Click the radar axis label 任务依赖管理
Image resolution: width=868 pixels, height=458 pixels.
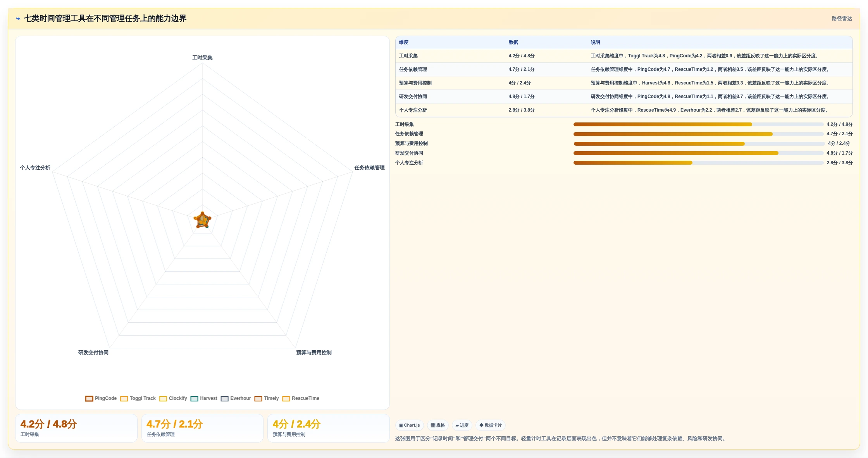[369, 168]
